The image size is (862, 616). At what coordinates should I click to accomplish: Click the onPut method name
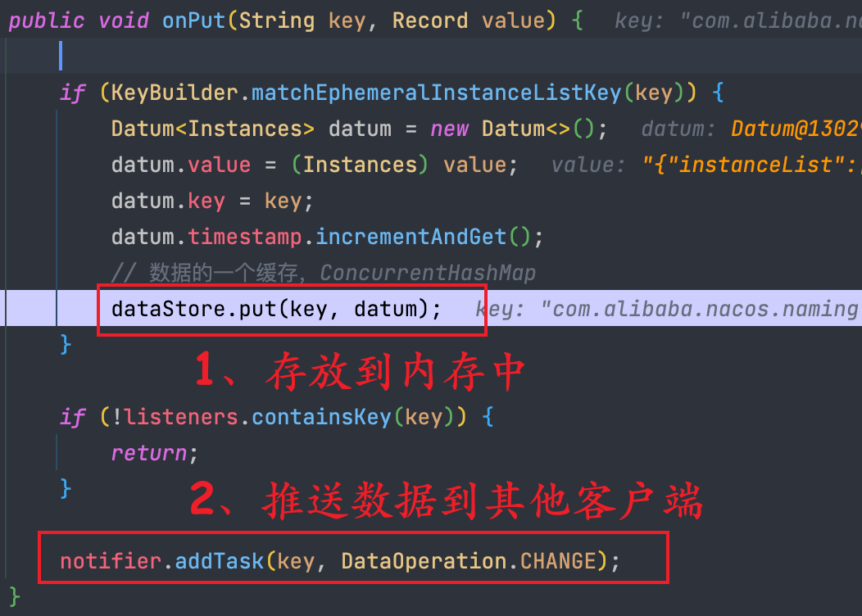[x=193, y=20]
